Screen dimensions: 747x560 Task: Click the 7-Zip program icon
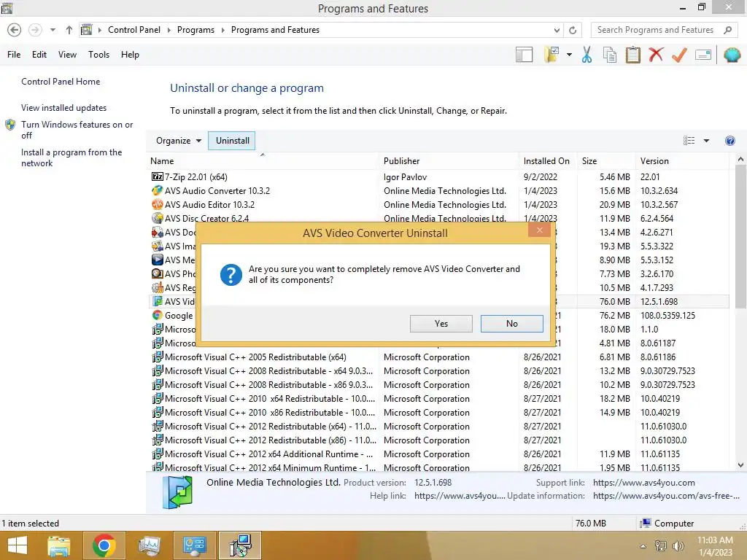(x=158, y=176)
